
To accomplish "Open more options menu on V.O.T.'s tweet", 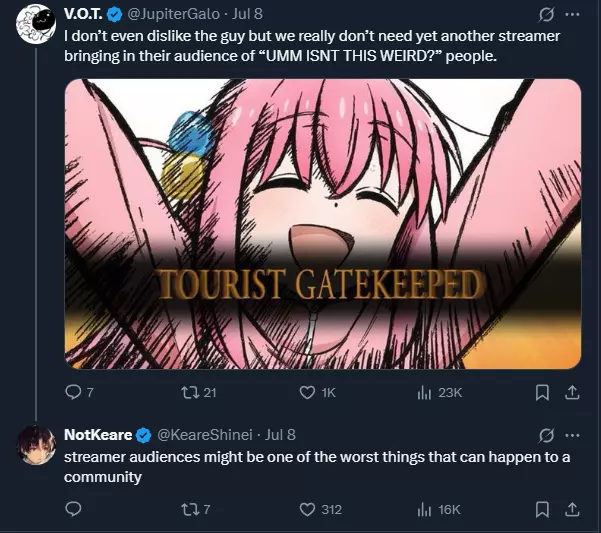I will pyautogui.click(x=572, y=15).
